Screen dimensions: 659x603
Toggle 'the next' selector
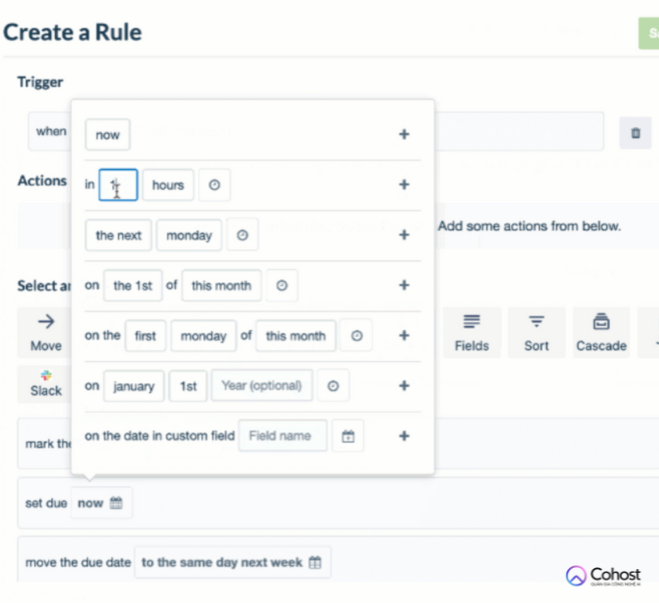coord(119,235)
